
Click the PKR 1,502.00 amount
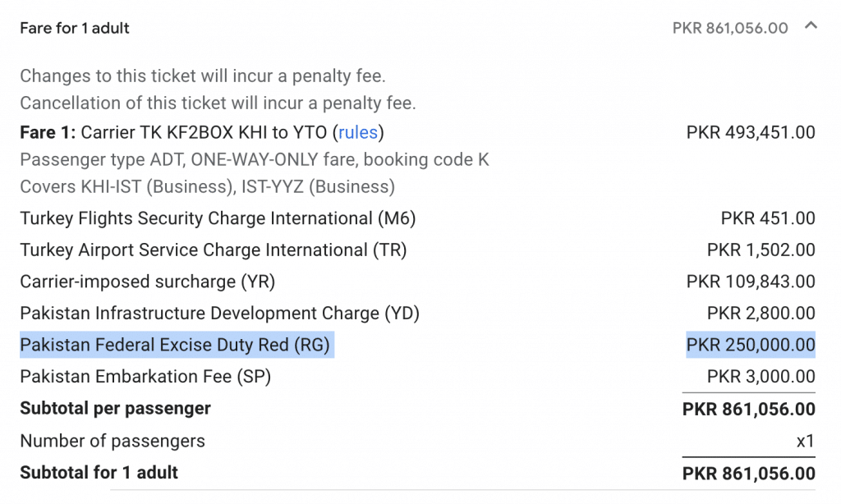point(761,250)
